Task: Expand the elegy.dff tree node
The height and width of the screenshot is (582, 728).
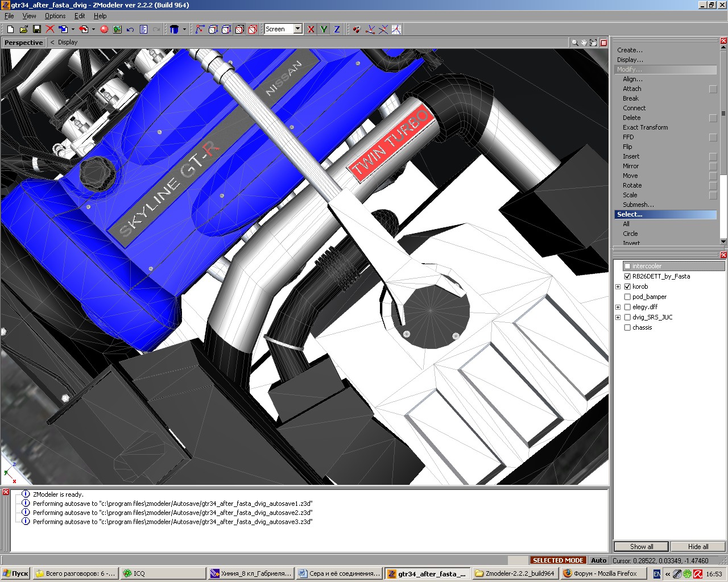Action: [618, 307]
